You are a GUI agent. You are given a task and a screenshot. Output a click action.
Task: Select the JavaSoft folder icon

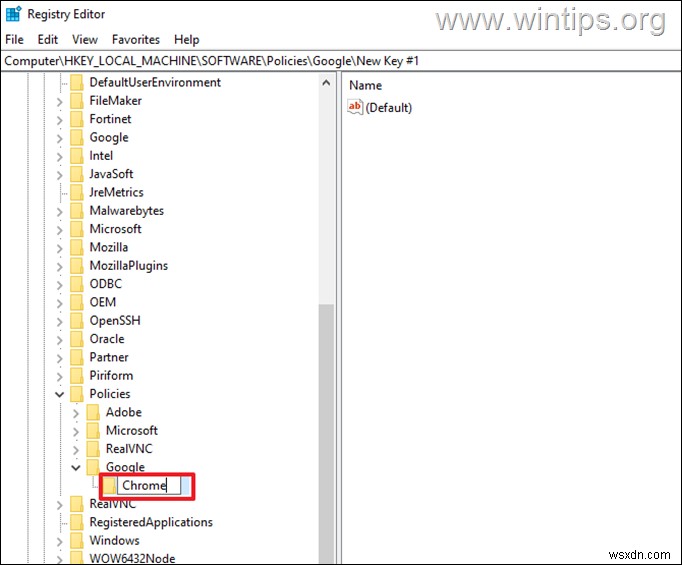click(x=77, y=174)
